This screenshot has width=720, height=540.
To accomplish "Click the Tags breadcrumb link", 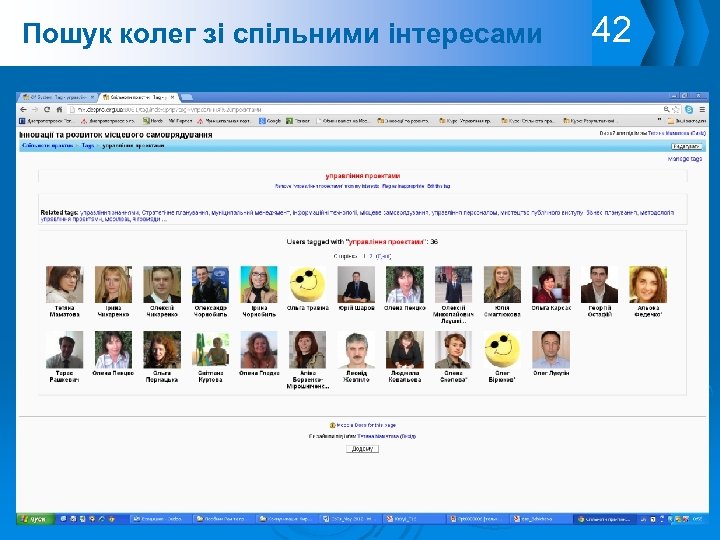I will click(87, 146).
